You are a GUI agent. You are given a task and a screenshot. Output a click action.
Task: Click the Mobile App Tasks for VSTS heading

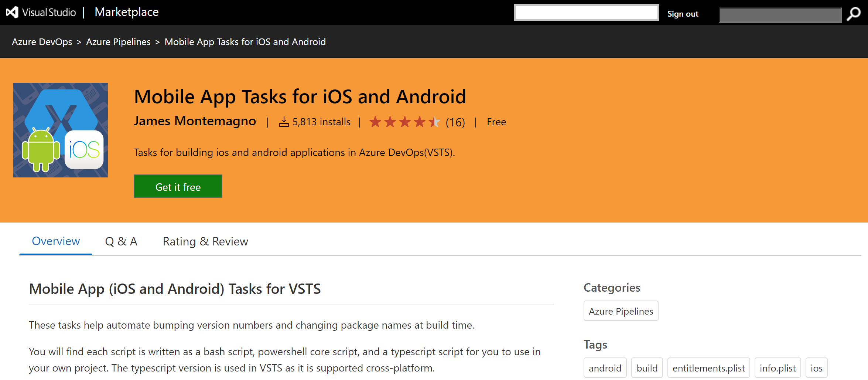click(x=175, y=289)
